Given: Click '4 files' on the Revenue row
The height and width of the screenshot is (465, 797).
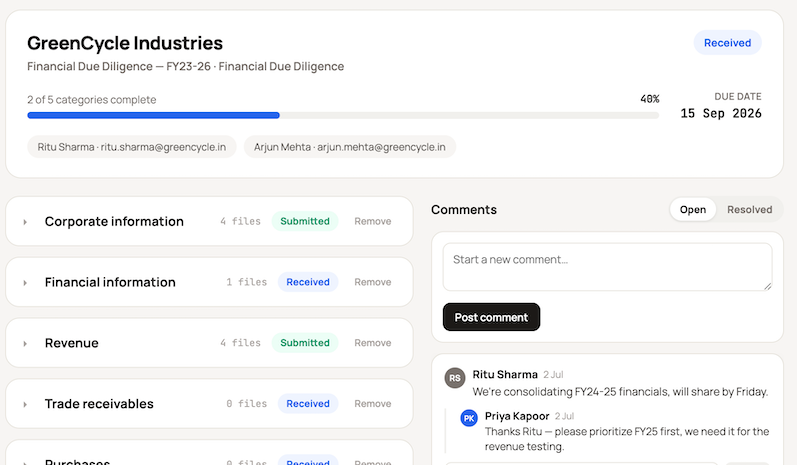Looking at the screenshot, I should (x=240, y=343).
